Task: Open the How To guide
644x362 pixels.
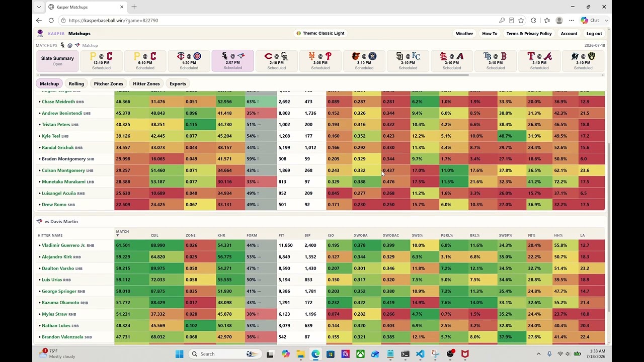Action: [490, 34]
